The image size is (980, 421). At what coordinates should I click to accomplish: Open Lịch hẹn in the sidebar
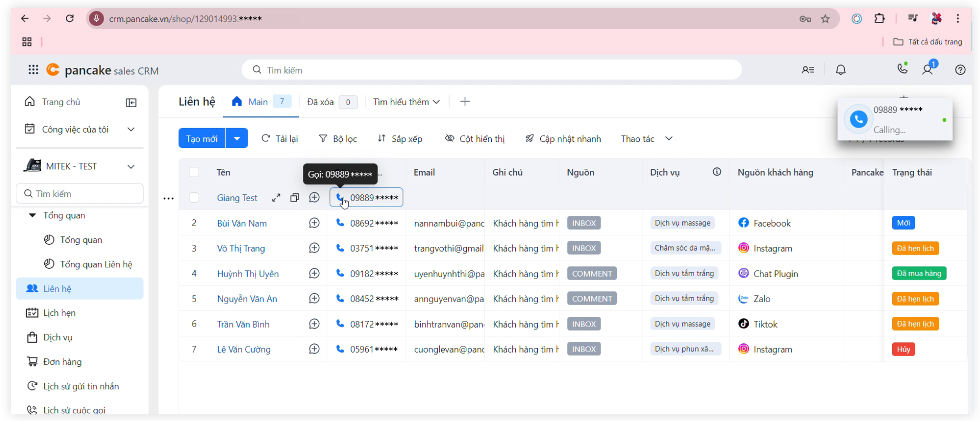coord(59,313)
